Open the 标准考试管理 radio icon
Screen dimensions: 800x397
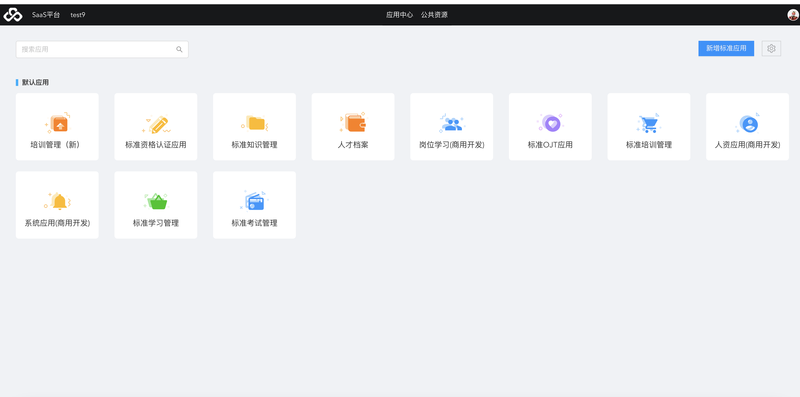tap(255, 201)
